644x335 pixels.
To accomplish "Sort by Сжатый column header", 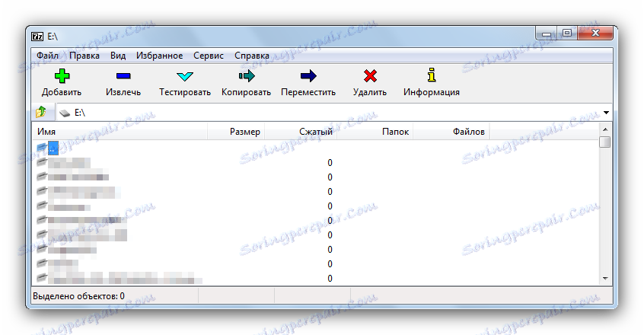I will [301, 132].
